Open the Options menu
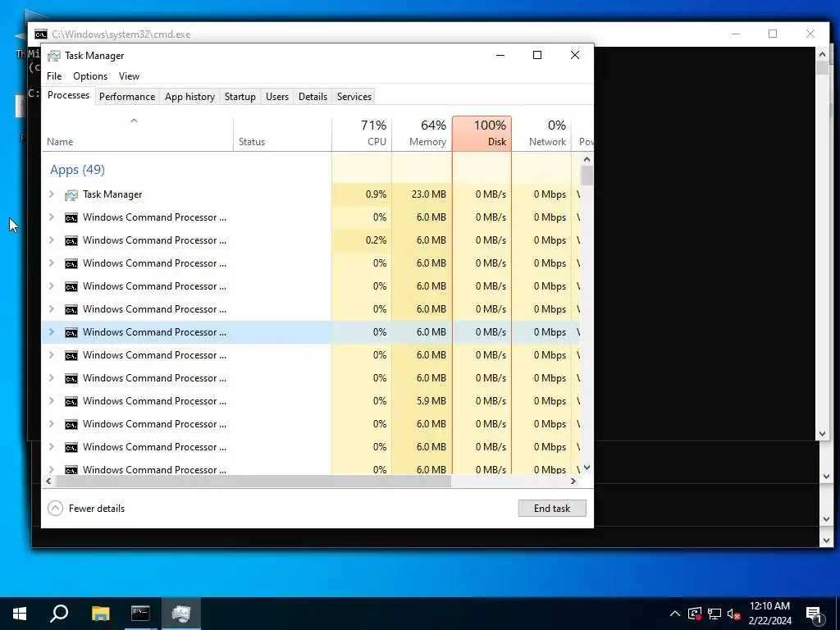Viewport: 840px width, 630px height. pyautogui.click(x=90, y=76)
